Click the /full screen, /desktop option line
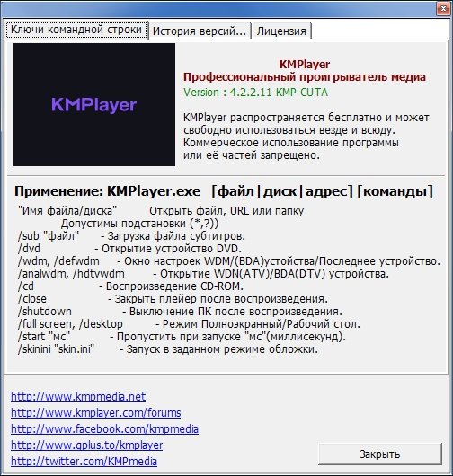This screenshot has height=476, width=453. coord(189,324)
